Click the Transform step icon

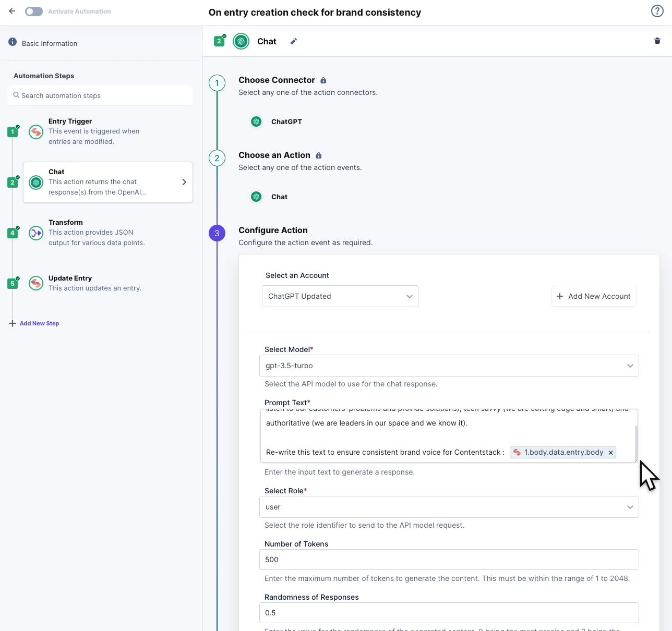pos(36,233)
